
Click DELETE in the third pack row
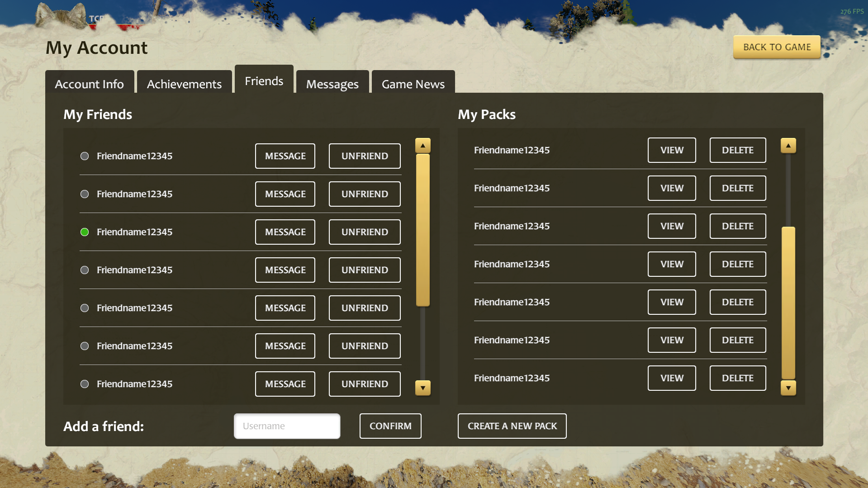pyautogui.click(x=738, y=226)
